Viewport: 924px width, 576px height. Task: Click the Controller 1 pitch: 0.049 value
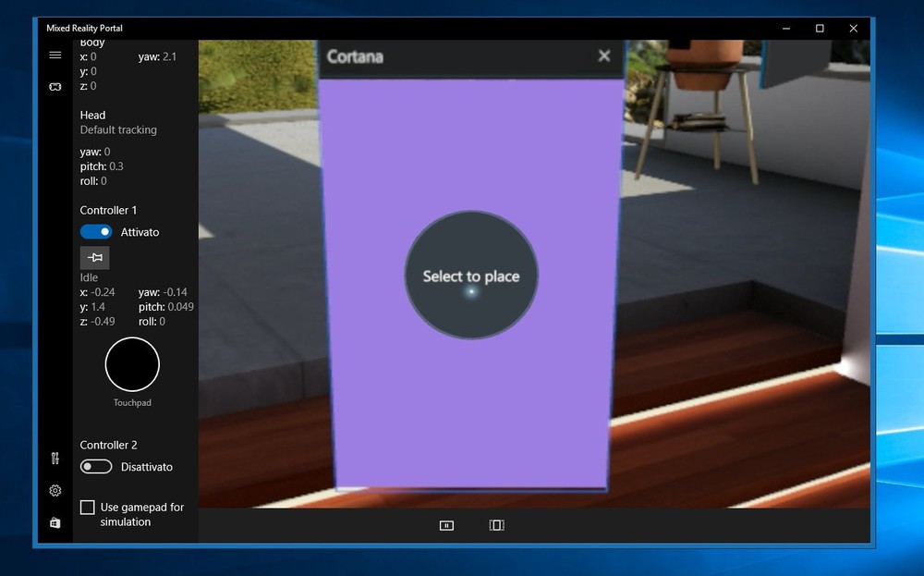pos(166,307)
